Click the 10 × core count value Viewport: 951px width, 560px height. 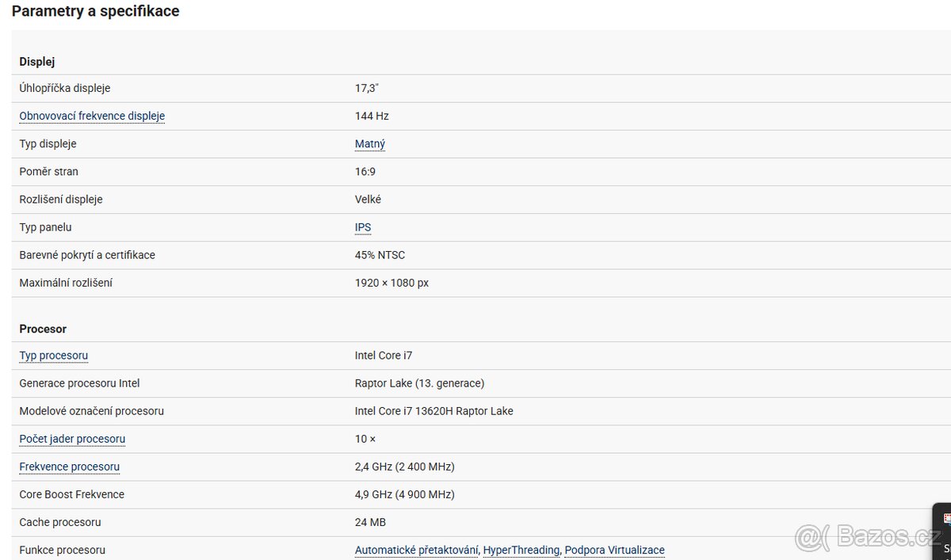pos(365,439)
